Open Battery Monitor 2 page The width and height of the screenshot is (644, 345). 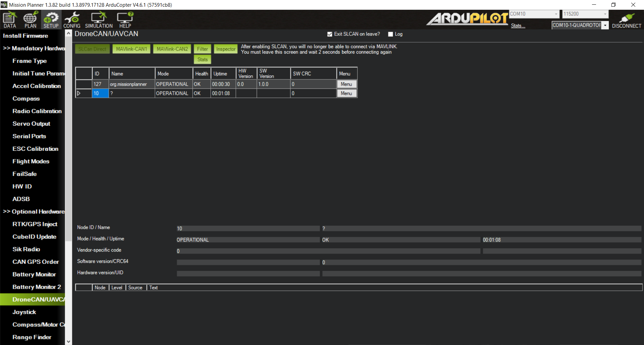pyautogui.click(x=37, y=287)
